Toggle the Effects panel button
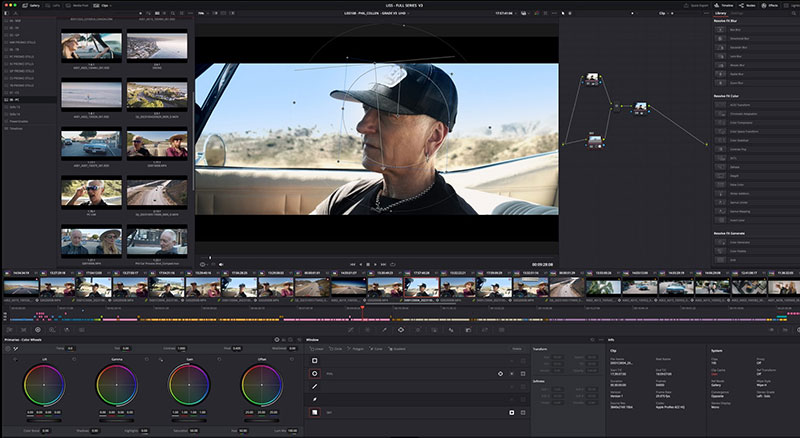 [769, 5]
